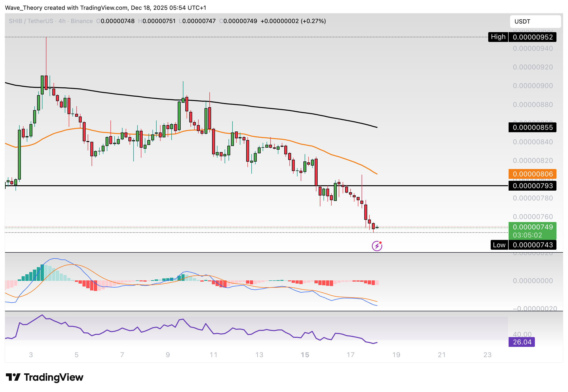568x392 pixels.
Task: Click the orange 0.00000806 moving average tag
Action: [532, 174]
